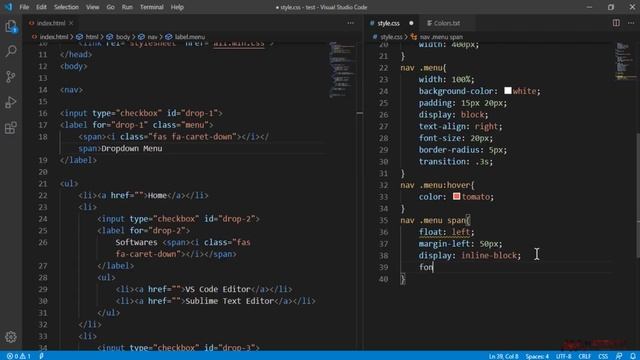Open the tomato color swatch picker
The height and width of the screenshot is (360, 640).
click(x=456, y=196)
